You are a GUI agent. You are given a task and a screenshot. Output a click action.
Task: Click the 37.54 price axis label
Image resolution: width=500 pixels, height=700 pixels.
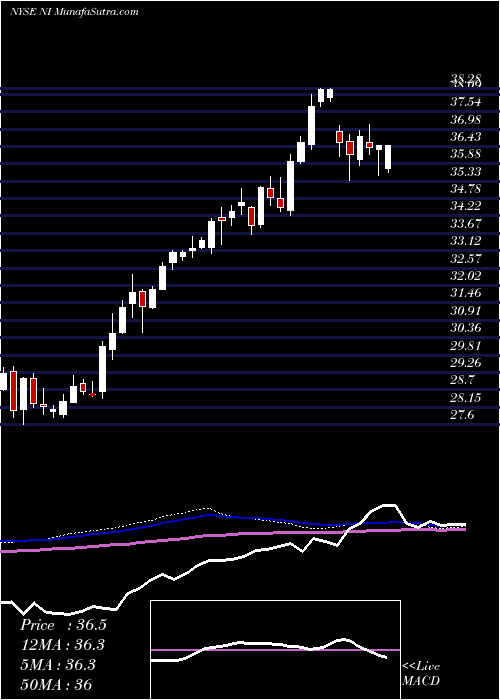pos(466,102)
